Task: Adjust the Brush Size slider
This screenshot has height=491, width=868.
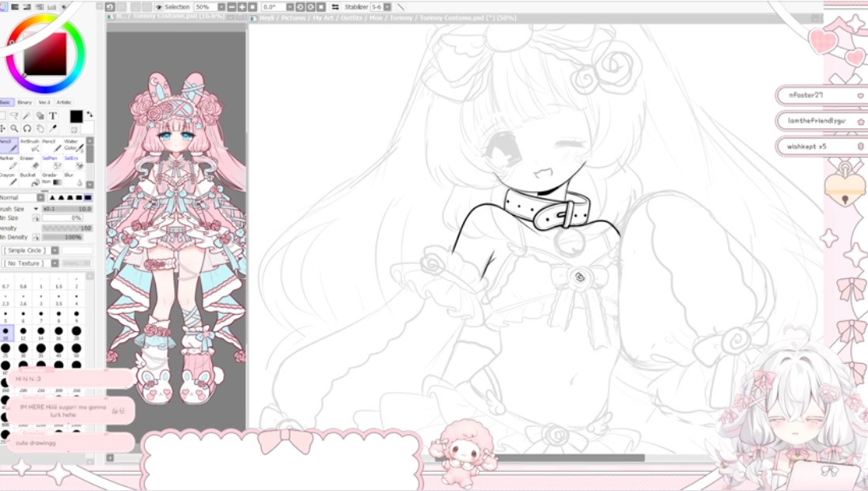Action: [x=67, y=209]
